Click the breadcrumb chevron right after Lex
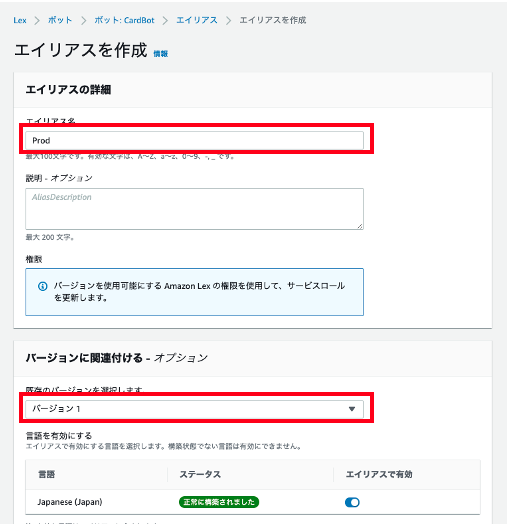The height and width of the screenshot is (529, 509). (x=37, y=21)
